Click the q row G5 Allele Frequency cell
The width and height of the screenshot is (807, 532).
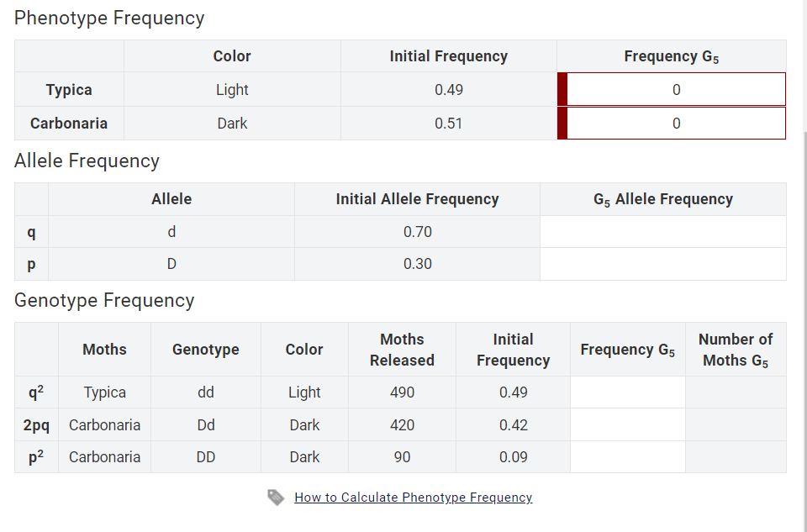662,231
